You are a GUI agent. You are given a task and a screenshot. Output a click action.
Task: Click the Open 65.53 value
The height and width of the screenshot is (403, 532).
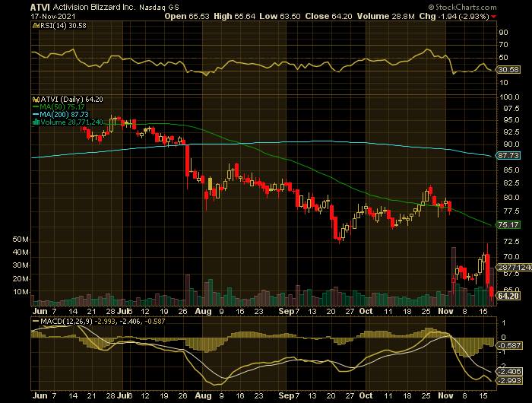coord(187,16)
